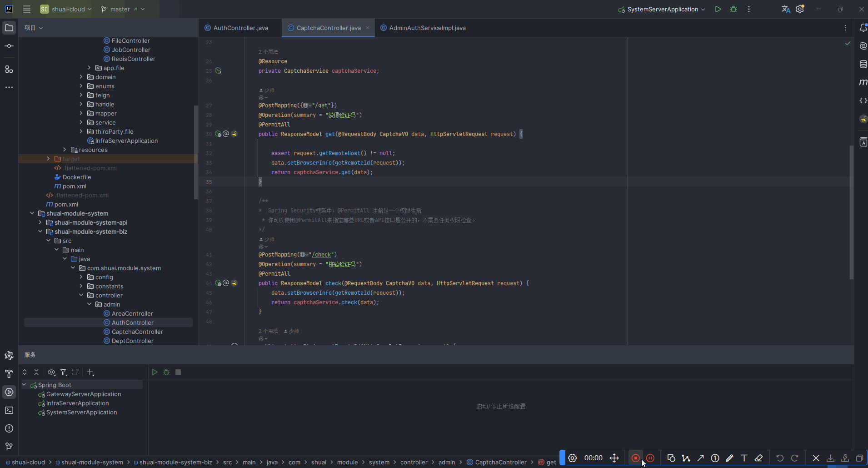Open Dockerfile in the project tree

click(x=77, y=177)
